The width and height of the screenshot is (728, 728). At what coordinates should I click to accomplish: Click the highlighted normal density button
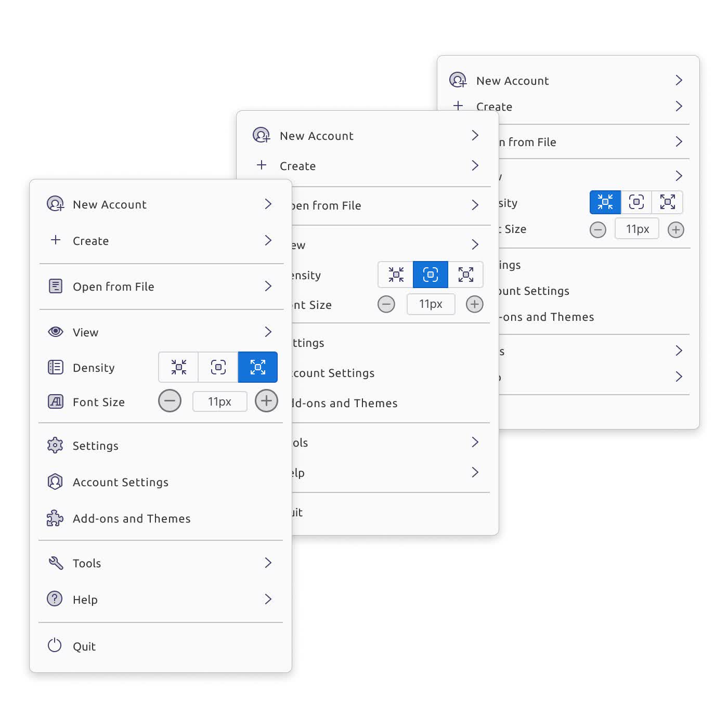(431, 275)
